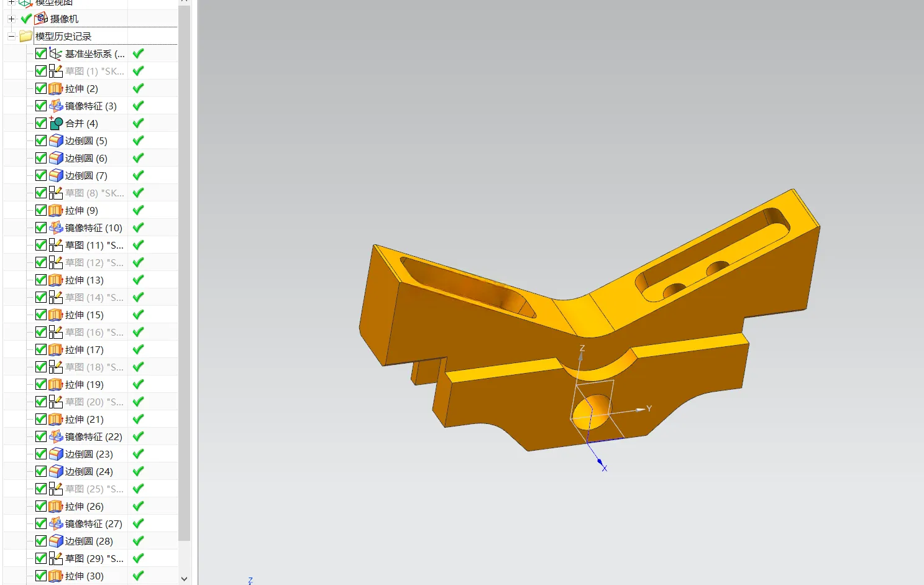
Task: Toggle the checkbox for 草图 (12)
Action: pyautogui.click(x=41, y=263)
